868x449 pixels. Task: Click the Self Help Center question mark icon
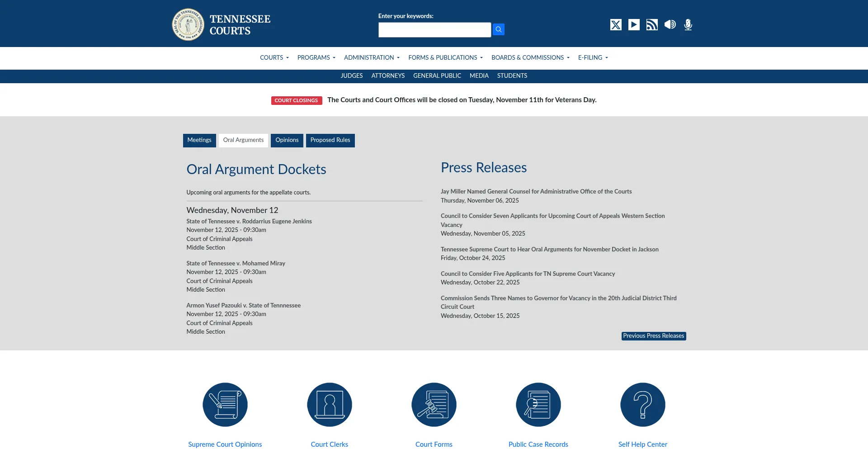642,405
